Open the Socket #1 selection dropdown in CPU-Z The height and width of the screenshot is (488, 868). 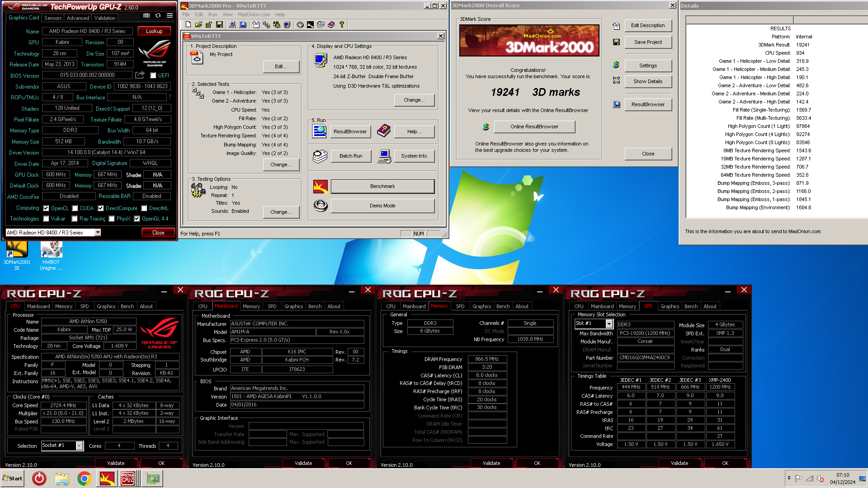(x=80, y=446)
